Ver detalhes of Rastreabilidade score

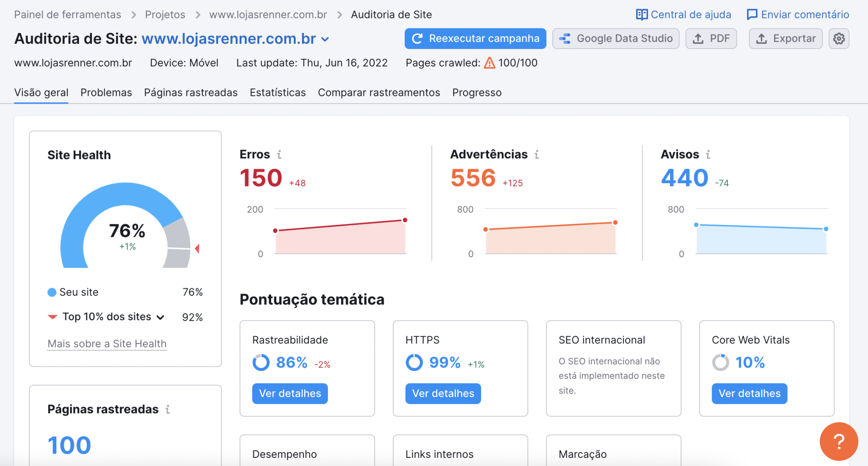point(290,393)
